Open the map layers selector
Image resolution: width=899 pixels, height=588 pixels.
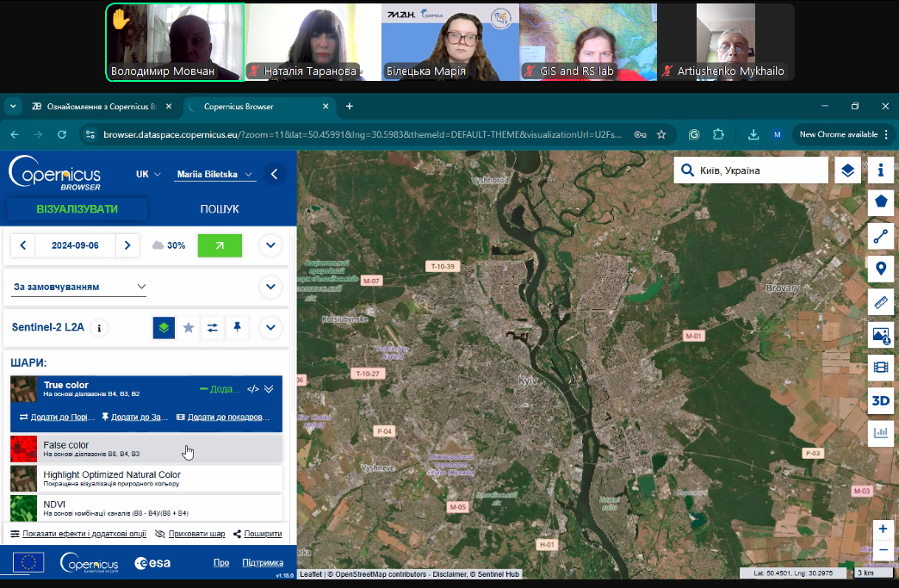tap(848, 170)
